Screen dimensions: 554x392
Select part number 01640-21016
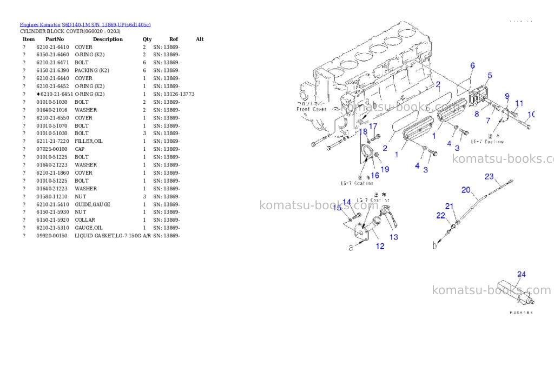[x=51, y=110]
